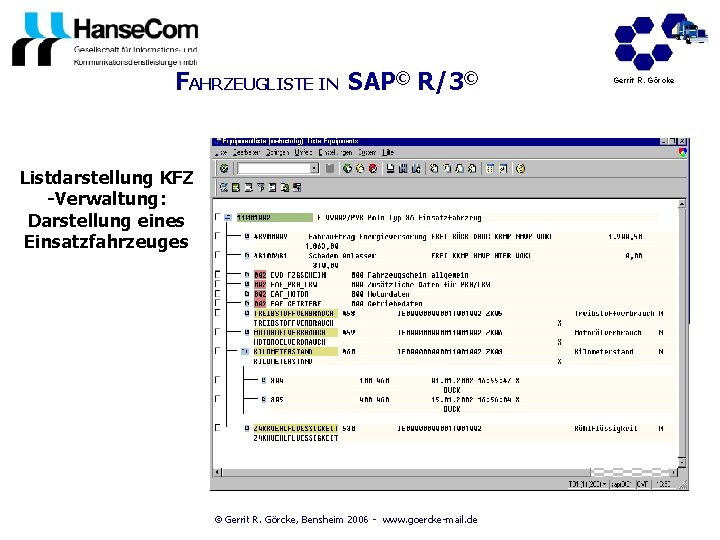Collapse the Kilometerstand node
Image resolution: width=720 pixels, height=540 pixels.
[246, 352]
